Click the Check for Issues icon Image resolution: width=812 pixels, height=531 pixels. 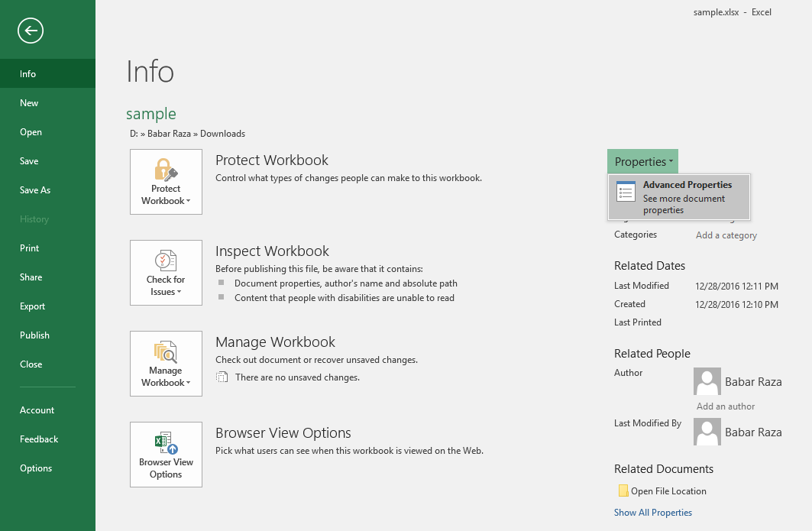pyautogui.click(x=166, y=260)
